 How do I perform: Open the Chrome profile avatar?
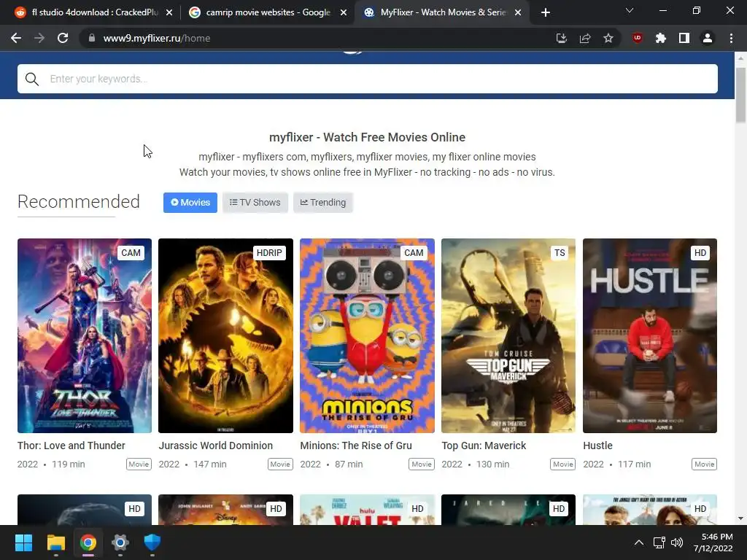pyautogui.click(x=708, y=38)
